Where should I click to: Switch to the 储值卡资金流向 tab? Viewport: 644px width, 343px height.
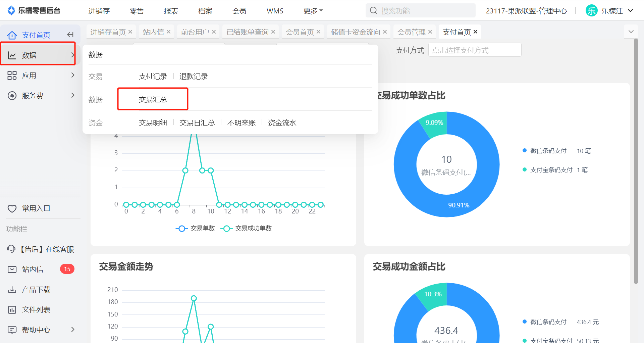click(x=355, y=32)
